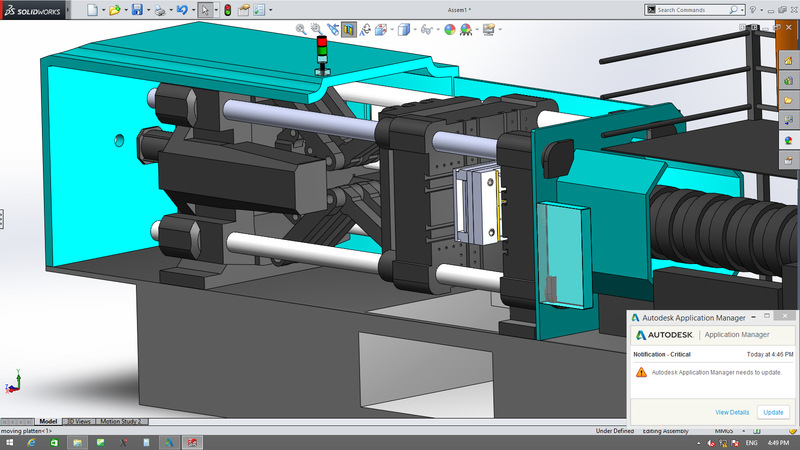Click the Zoom to Fit magnifier
The height and width of the screenshot is (450, 800).
(x=301, y=30)
